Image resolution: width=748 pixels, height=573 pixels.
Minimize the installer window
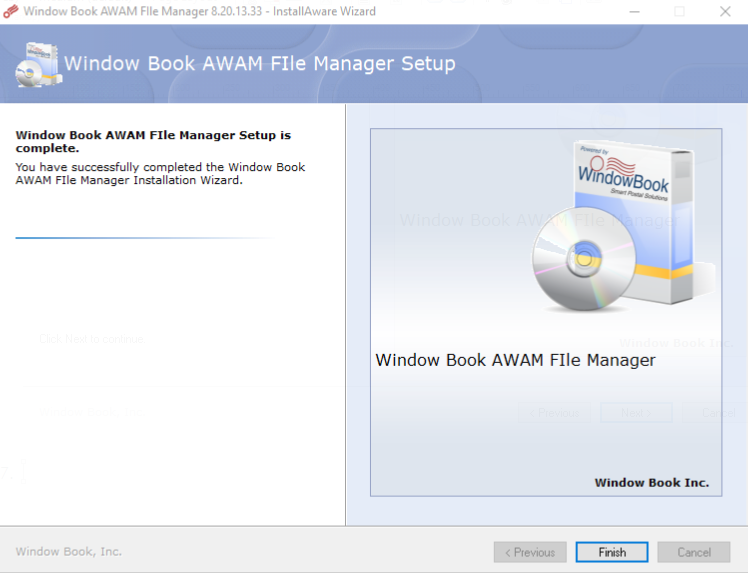634,11
